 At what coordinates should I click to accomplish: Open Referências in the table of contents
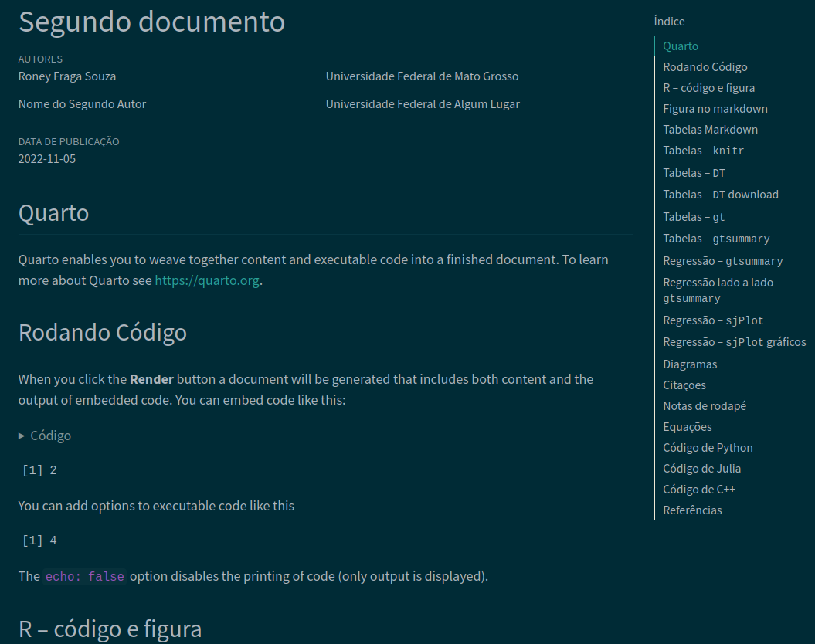coord(692,510)
